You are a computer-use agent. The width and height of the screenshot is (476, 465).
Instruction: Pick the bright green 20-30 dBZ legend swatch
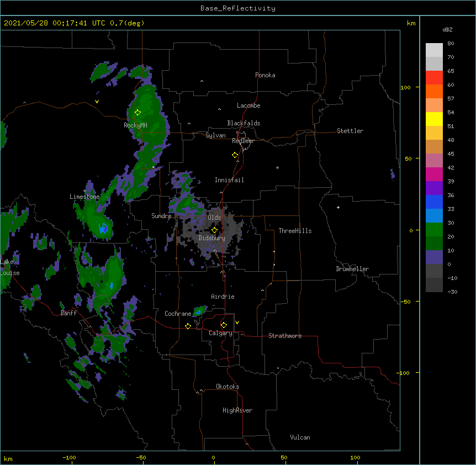tap(434, 230)
